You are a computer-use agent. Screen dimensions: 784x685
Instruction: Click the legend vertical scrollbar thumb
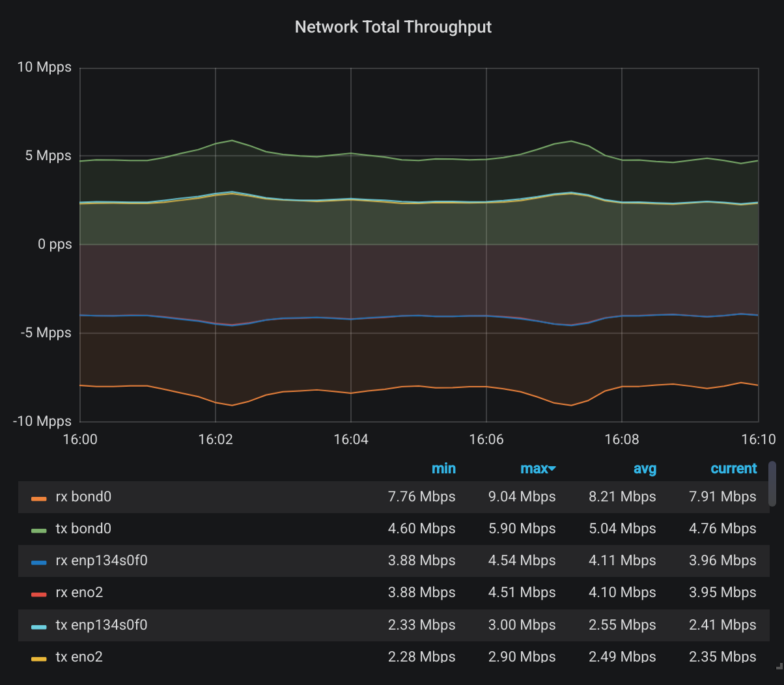coord(772,484)
